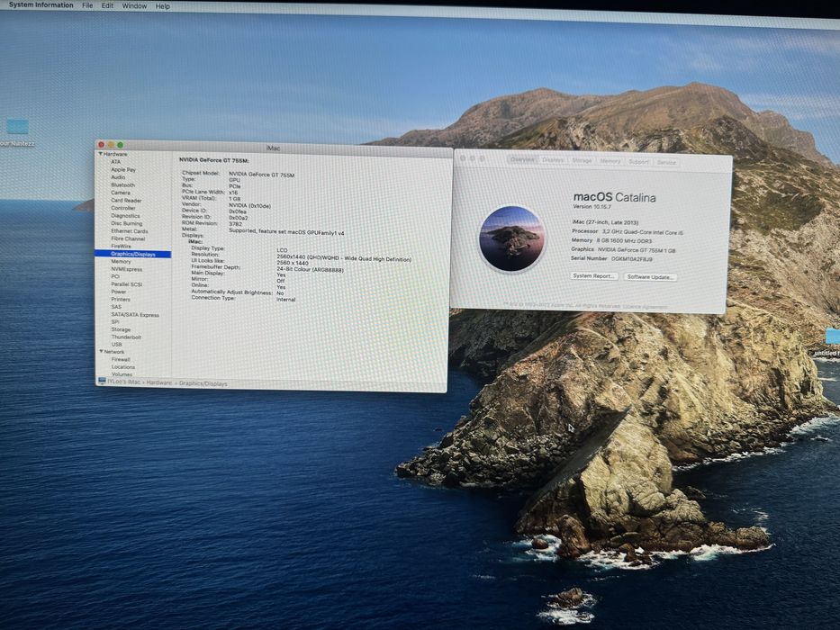Open the Window menu

(134, 6)
